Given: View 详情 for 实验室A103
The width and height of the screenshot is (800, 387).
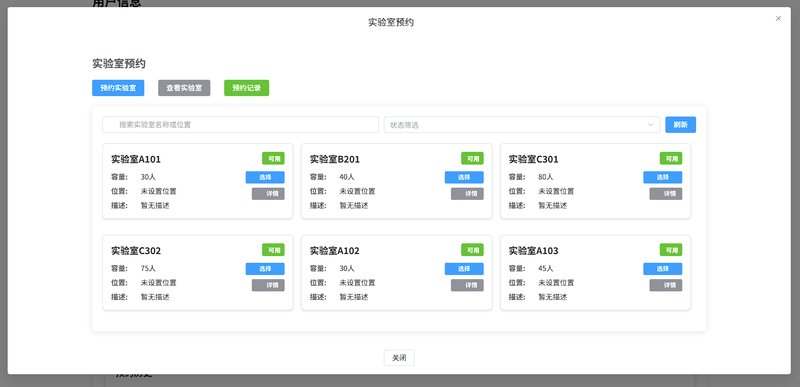Looking at the screenshot, I should click(666, 285).
